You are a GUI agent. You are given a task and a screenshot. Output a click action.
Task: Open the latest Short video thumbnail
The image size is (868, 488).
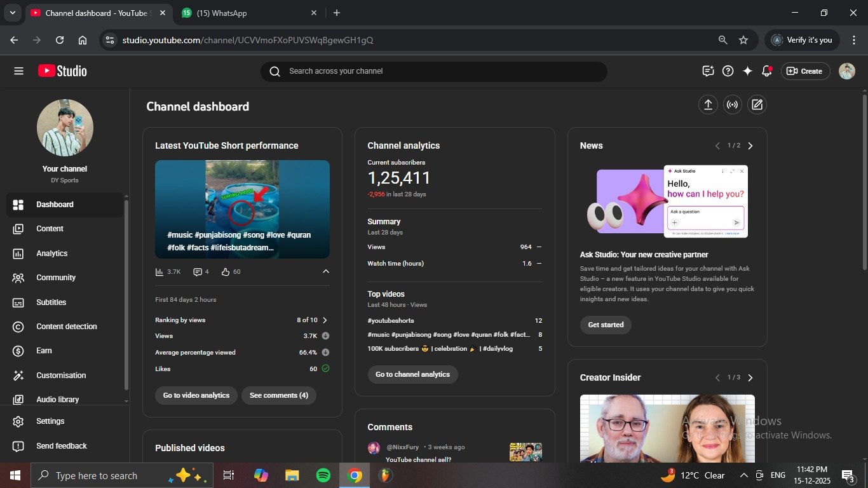(242, 209)
